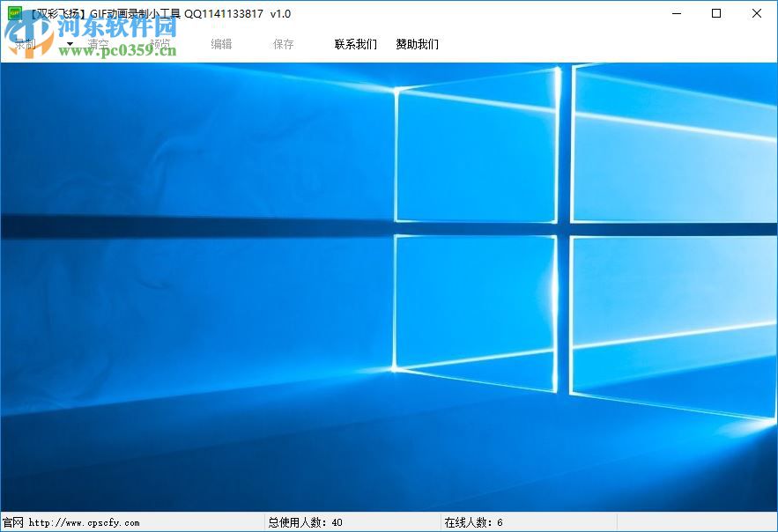Close the GIF recorder window

[x=756, y=13]
